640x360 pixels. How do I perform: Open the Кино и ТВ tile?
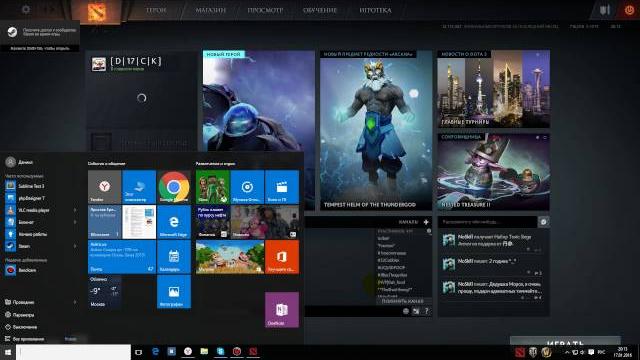coord(282,187)
